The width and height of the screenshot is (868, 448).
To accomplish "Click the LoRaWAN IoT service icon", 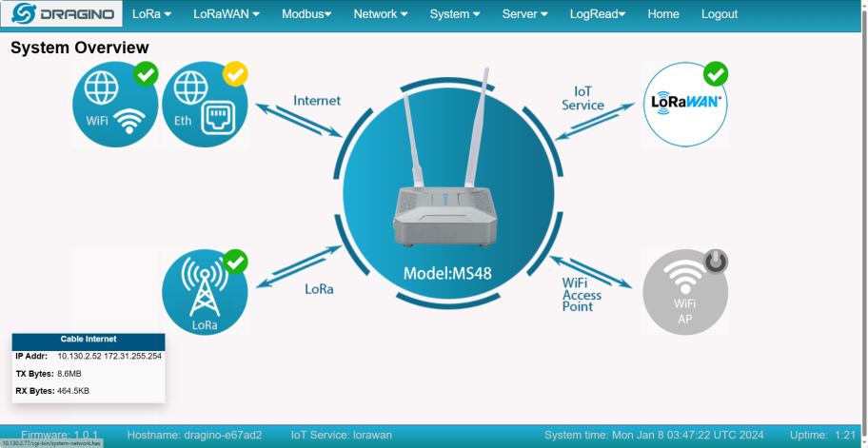I will point(685,105).
